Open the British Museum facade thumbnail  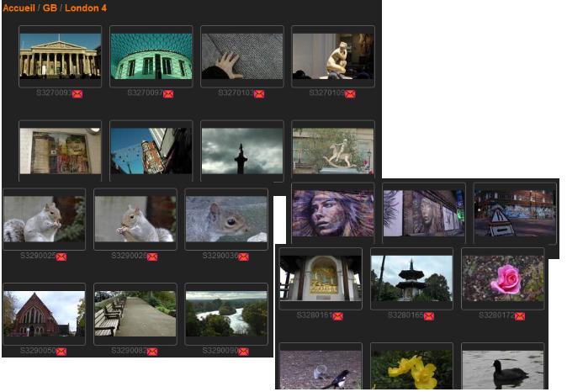tap(60, 56)
